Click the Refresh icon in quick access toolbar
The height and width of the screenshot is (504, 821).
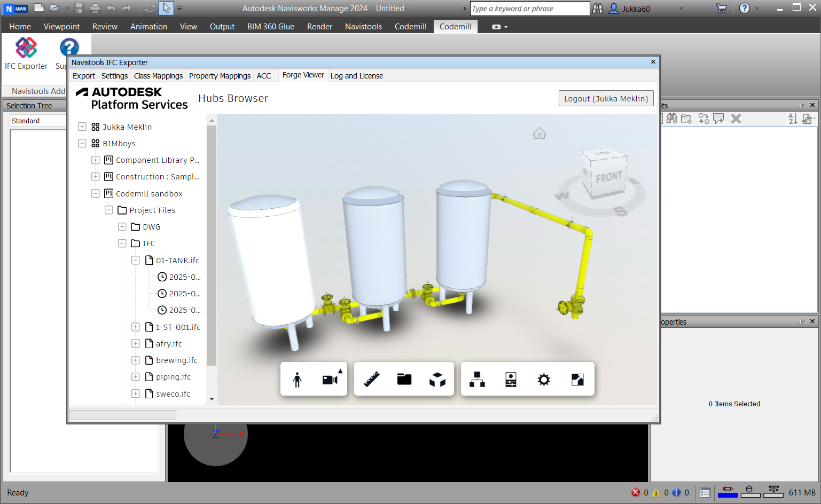150,8
